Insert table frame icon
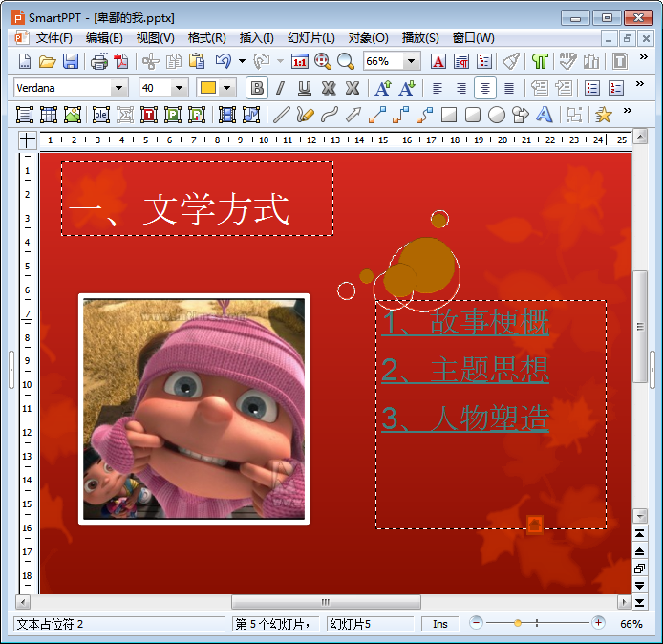Screen dimensions: 663x644 click(49, 115)
